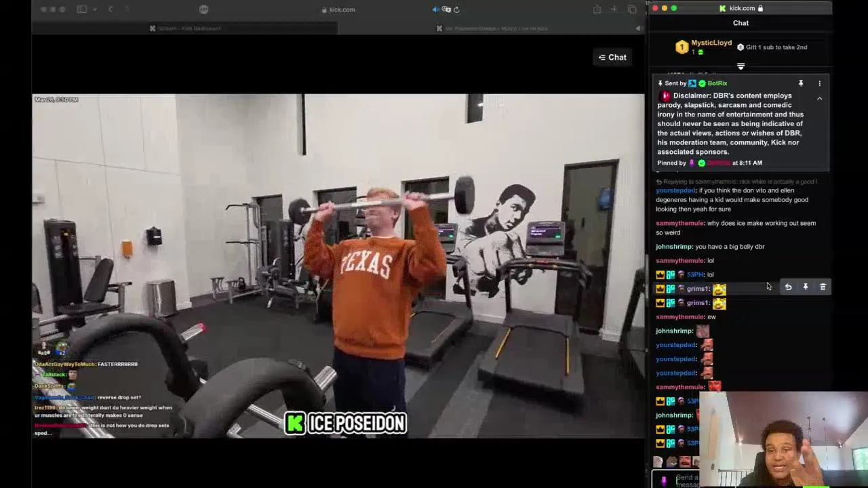
Task: Click the crown badge beside 53PH lol
Action: click(x=660, y=274)
